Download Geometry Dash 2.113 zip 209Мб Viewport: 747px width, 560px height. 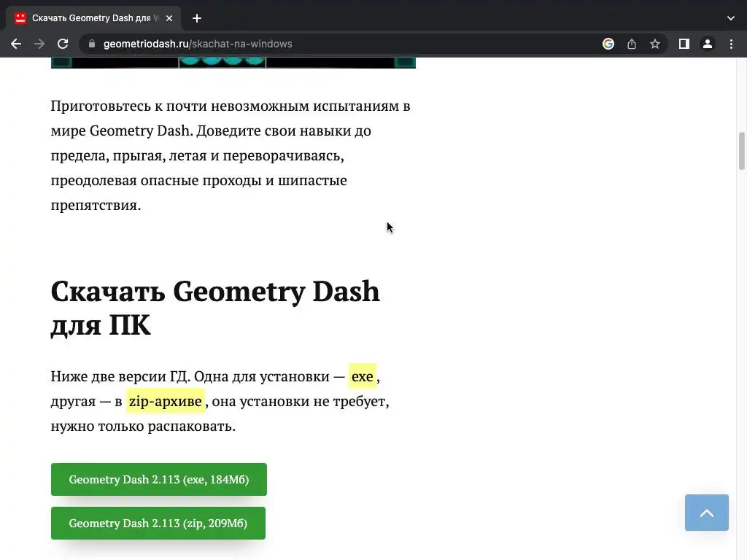pyautogui.click(x=158, y=523)
